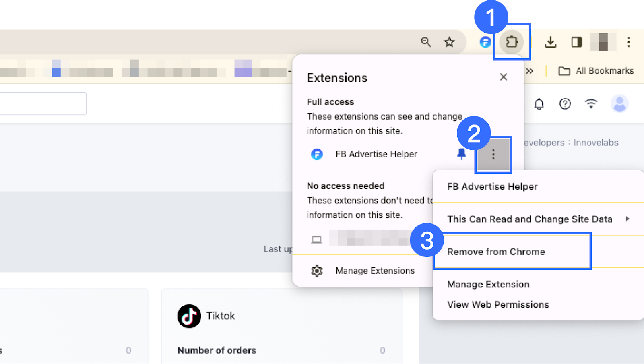This screenshot has width=644, height=364.
Task: Click the wifi signal icon
Action: (x=591, y=104)
